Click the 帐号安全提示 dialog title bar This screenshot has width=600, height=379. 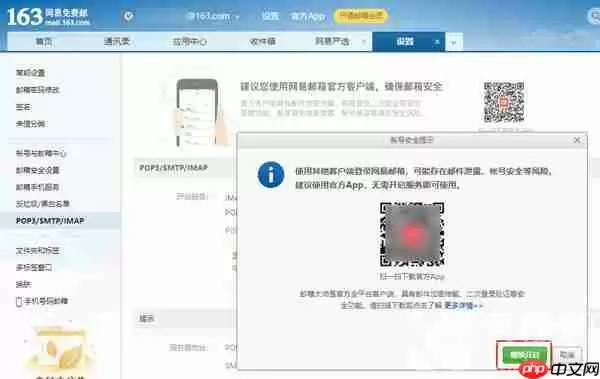tap(412, 140)
